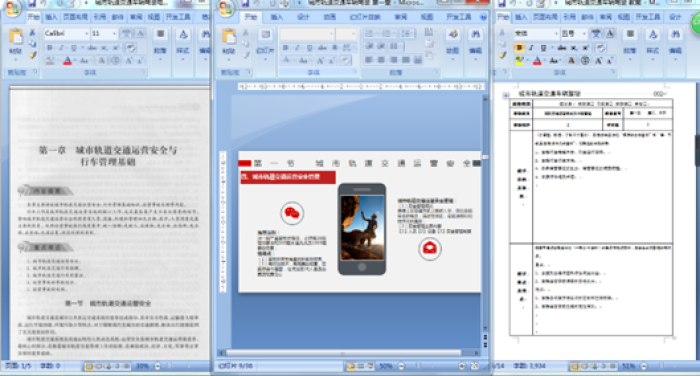
Task: Toggle Print Layout view in left Word status bar
Action: point(89,366)
